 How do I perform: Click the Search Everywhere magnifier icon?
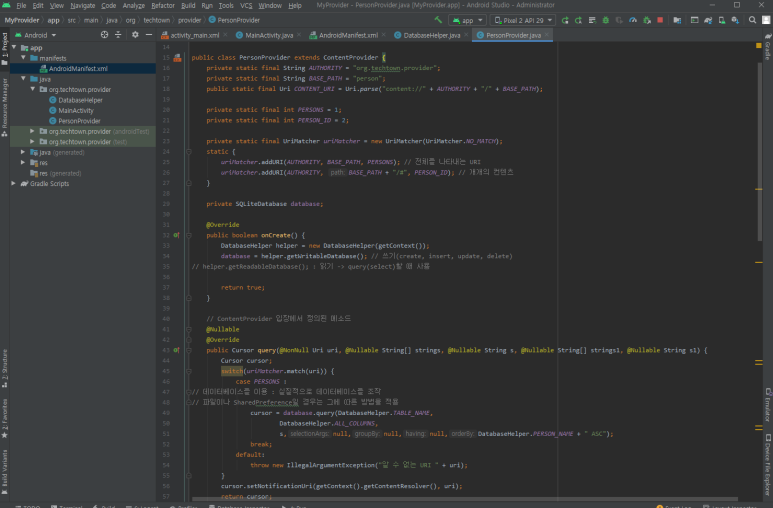[752, 20]
